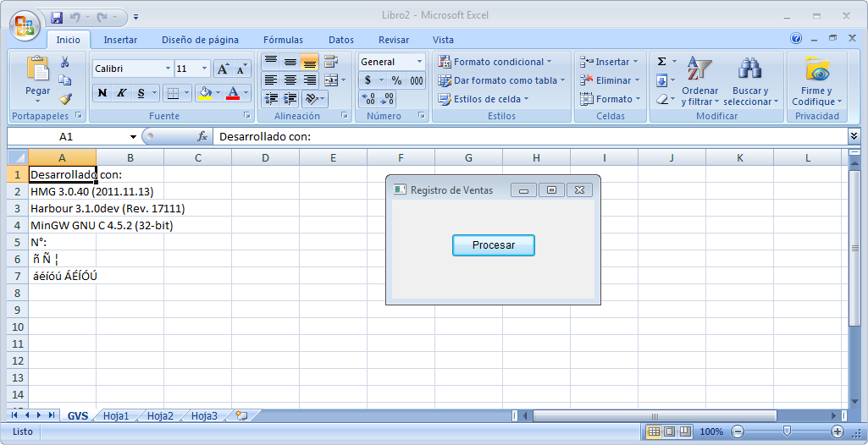Apply accounting dollar format
Viewport: 868px width, 445px height.
(368, 80)
